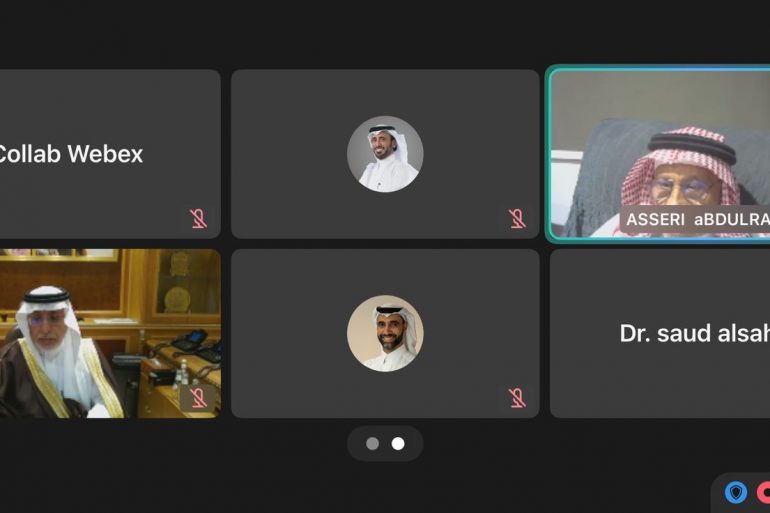Screen dimensions: 770x513
Task: Click the bottom-middle participant profile photo
Action: (x=385, y=333)
